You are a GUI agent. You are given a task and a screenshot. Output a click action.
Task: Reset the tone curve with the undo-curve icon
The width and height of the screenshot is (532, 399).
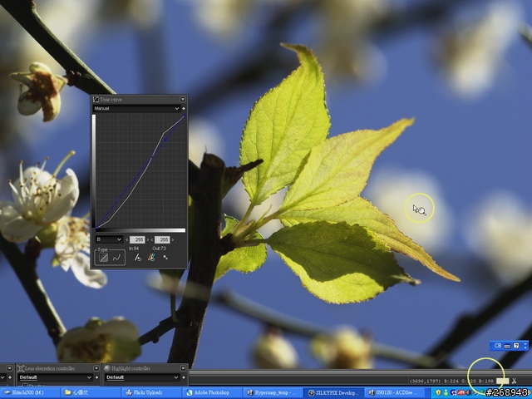(137, 258)
